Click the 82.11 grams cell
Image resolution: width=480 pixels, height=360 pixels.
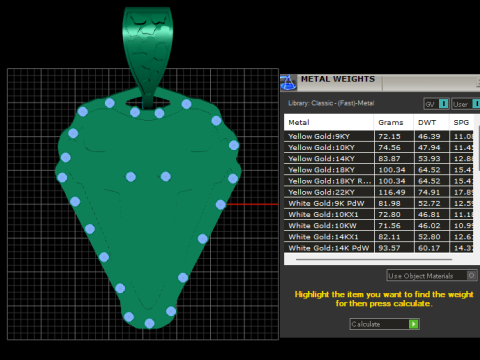[394, 237]
